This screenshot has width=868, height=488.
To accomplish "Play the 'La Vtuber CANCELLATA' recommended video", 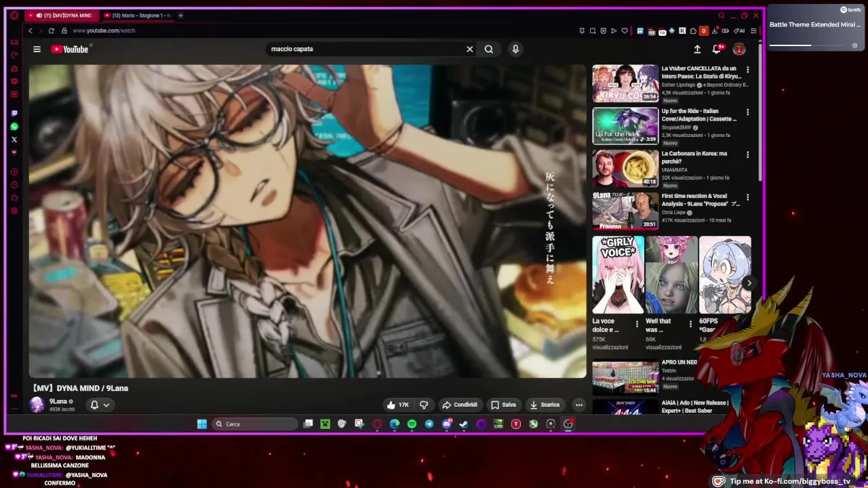I will click(x=625, y=83).
